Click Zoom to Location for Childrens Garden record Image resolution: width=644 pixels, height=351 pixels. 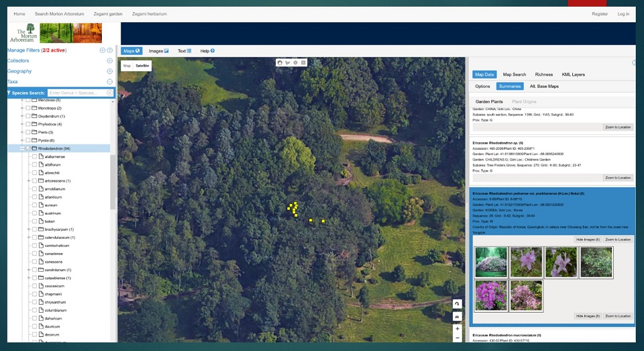[618, 178]
